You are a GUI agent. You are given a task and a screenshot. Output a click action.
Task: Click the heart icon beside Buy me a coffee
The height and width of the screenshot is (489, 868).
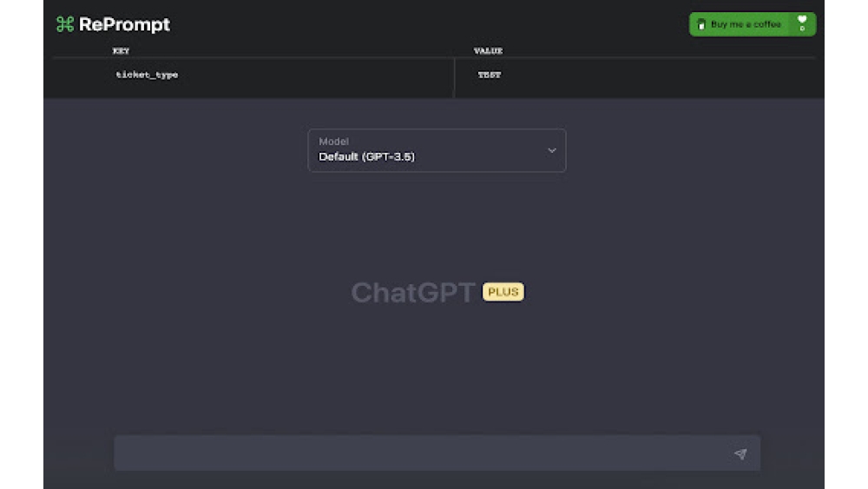point(801,20)
